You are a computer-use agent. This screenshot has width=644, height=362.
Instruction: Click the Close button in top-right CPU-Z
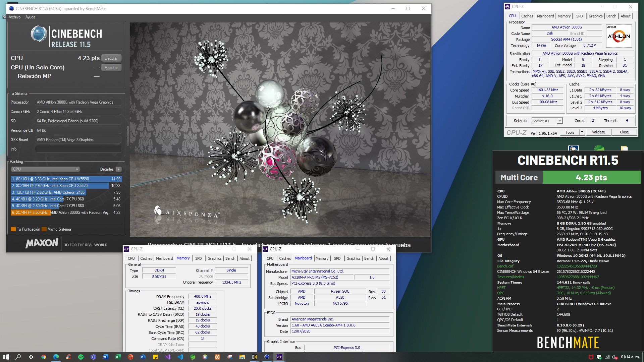[x=624, y=132]
